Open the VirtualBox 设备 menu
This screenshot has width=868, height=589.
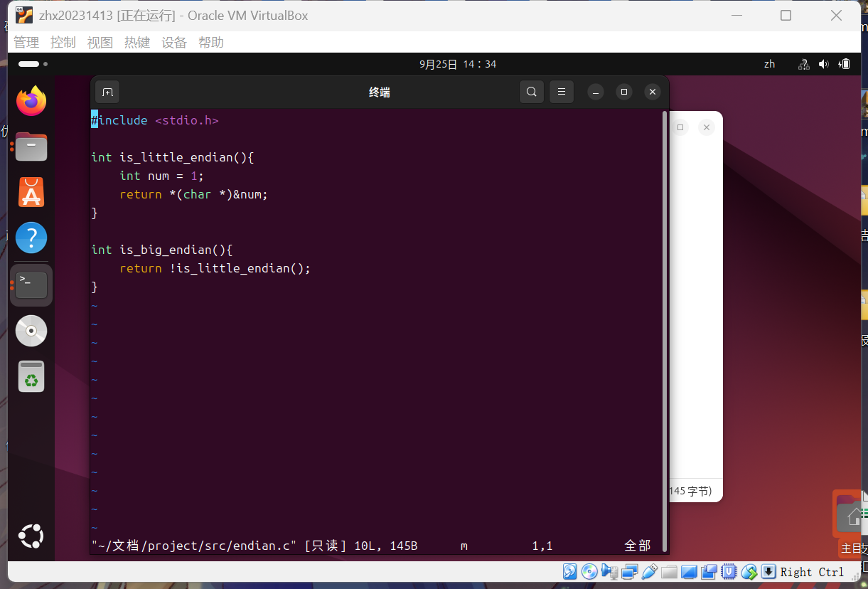174,43
